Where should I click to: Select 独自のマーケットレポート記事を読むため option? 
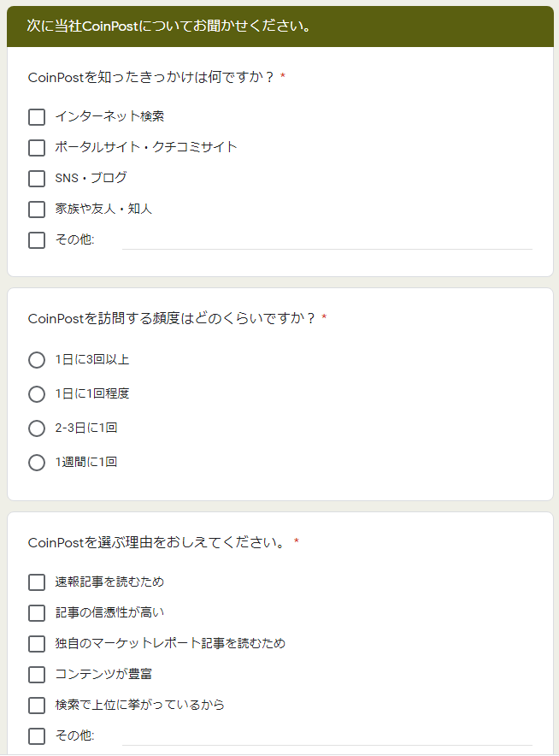point(37,644)
